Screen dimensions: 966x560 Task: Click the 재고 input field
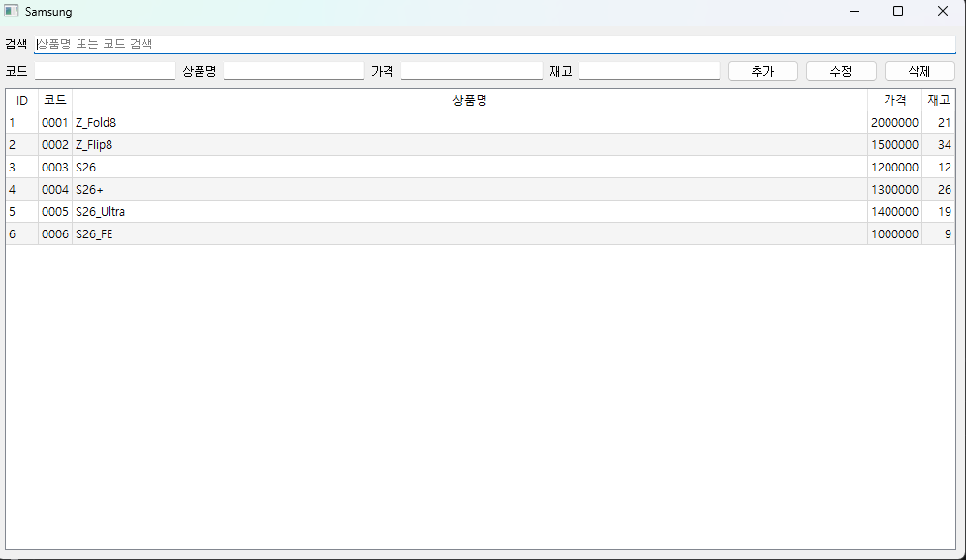click(649, 72)
